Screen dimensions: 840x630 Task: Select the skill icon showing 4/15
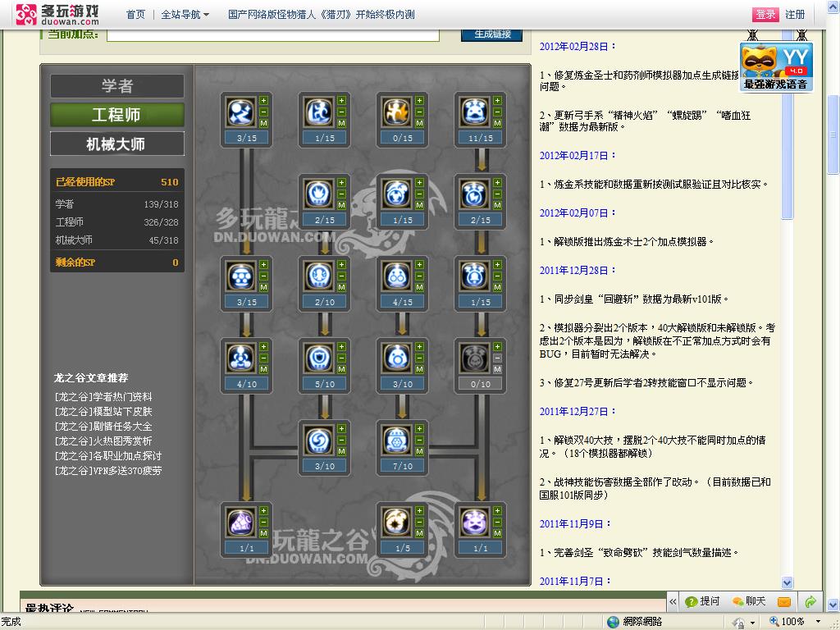(397, 276)
